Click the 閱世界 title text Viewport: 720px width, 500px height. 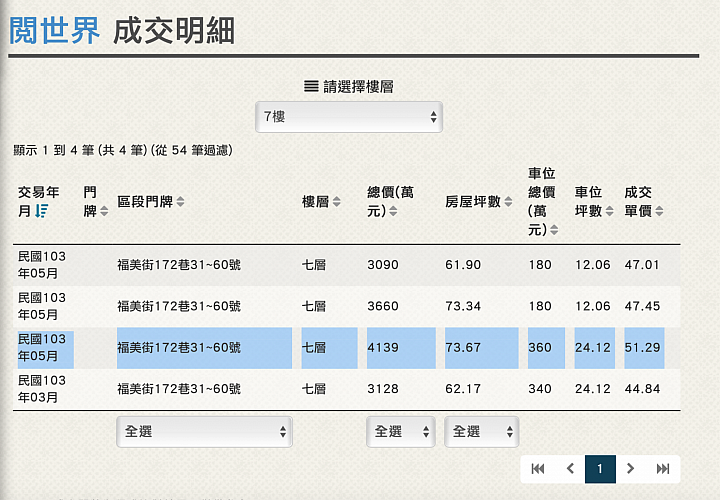54,31
